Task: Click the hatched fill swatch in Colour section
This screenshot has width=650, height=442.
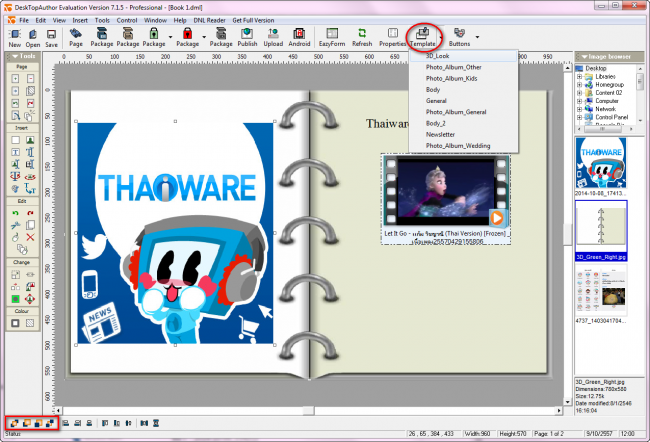Action: [30, 323]
